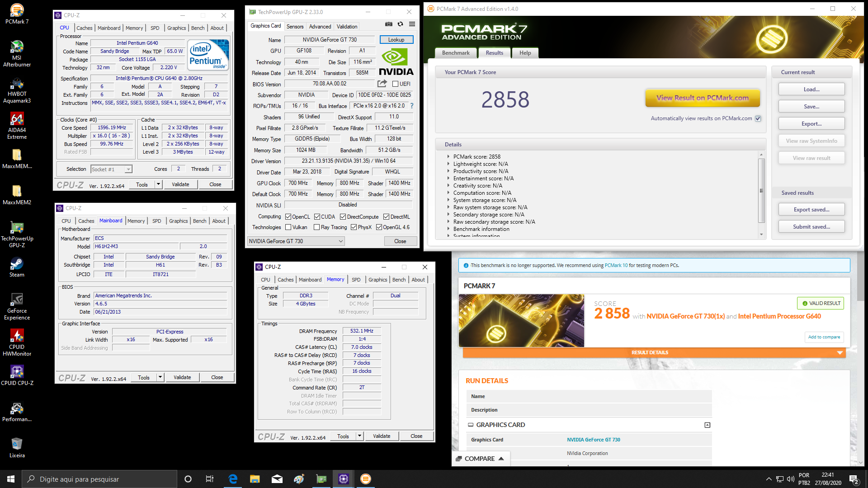Viewport: 868px width, 488px height.
Task: Switch to Benchmark tab in PCMark 7
Action: pos(456,53)
